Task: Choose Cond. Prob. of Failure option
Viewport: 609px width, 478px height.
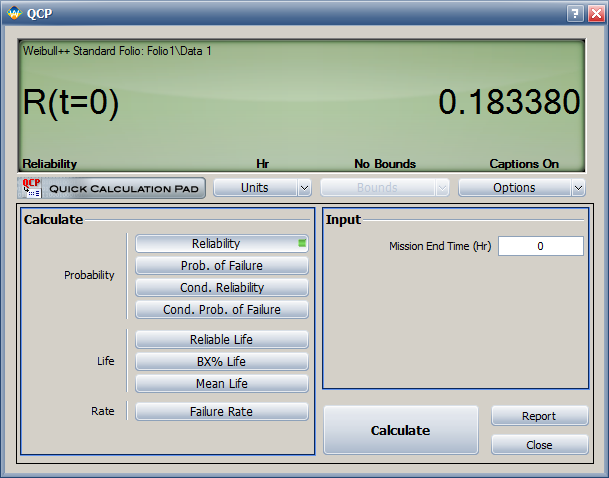Action: point(221,310)
